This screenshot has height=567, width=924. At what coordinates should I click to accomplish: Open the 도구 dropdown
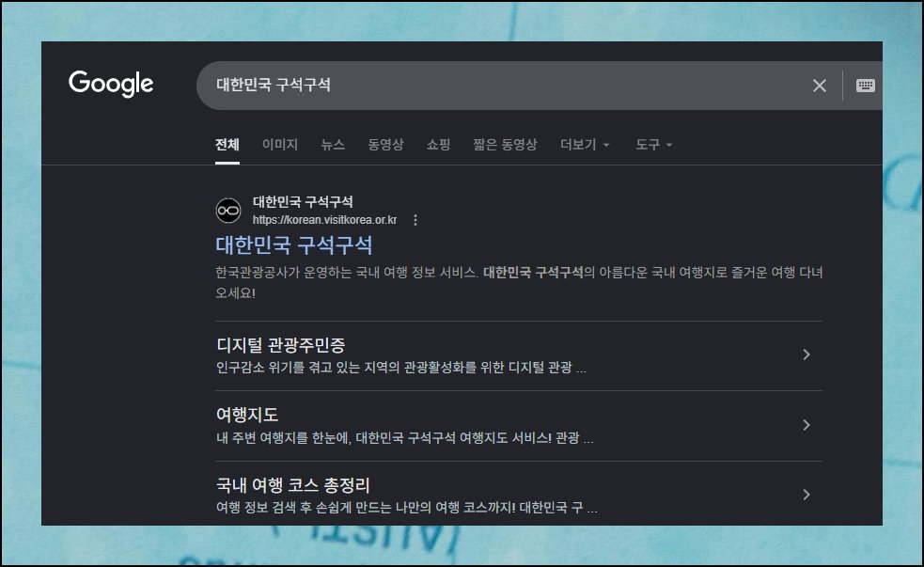click(x=653, y=145)
